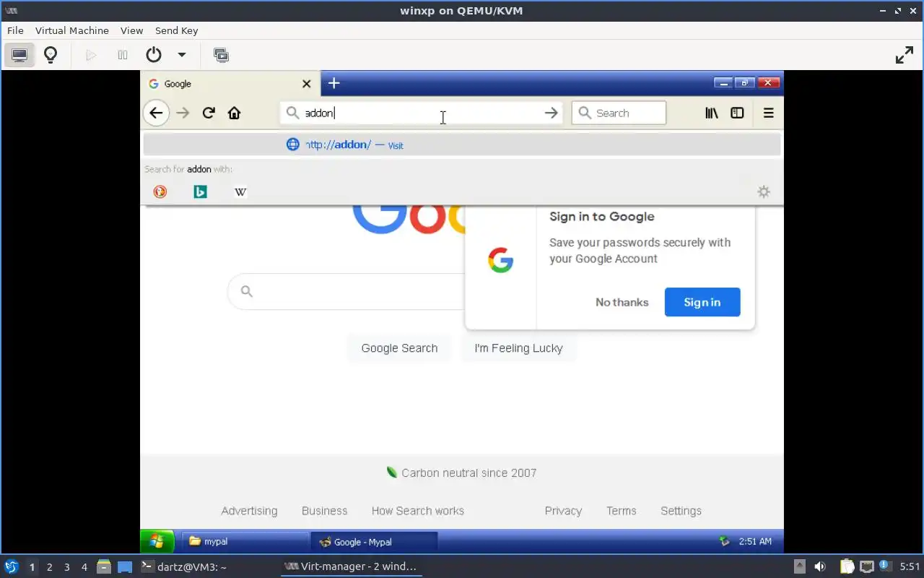Open the host network tray icon
Image resolution: width=924 pixels, height=578 pixels.
pos(866,566)
